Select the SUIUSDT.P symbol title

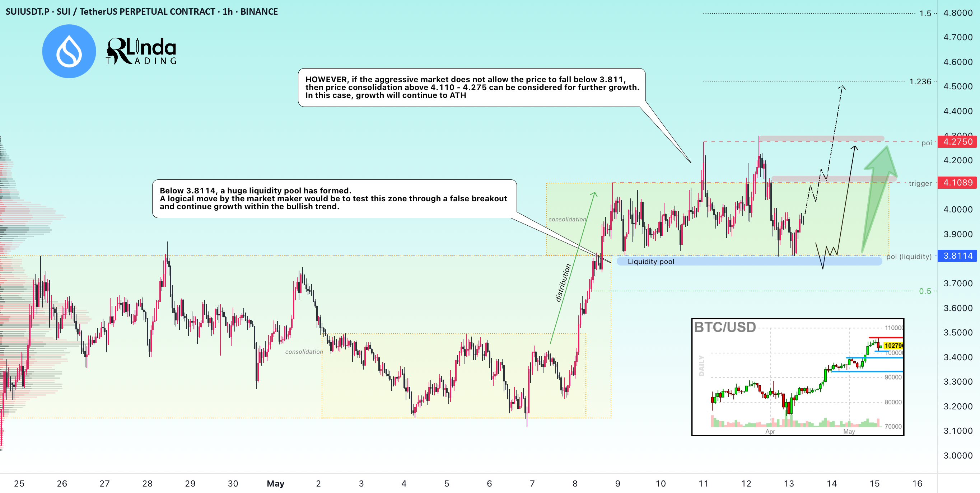(x=141, y=12)
